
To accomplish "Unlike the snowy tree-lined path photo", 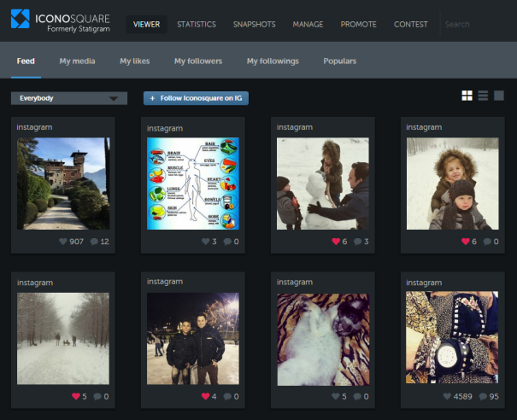I will tap(76, 396).
